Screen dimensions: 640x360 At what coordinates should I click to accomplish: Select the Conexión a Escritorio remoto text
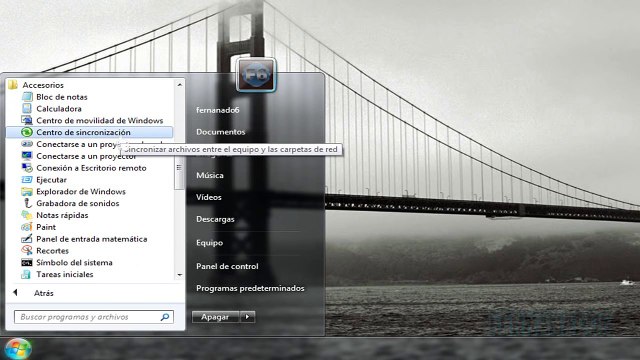click(91, 168)
